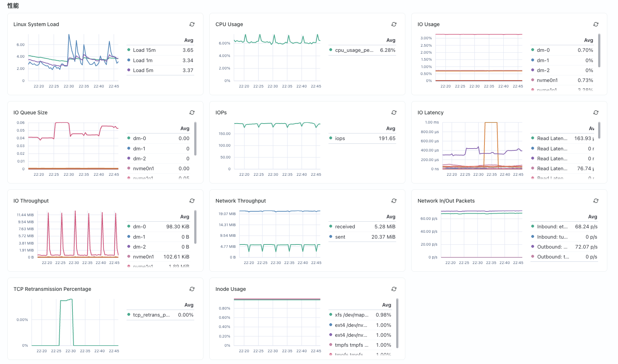Screen dimensions: 618x364
Task: Click the IO Usage legend scrollbar
Action: point(599,51)
